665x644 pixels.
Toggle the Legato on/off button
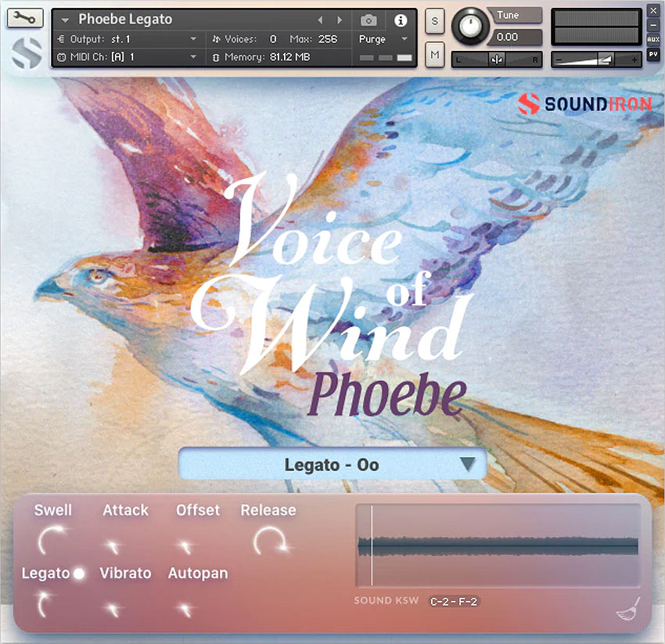[79, 574]
